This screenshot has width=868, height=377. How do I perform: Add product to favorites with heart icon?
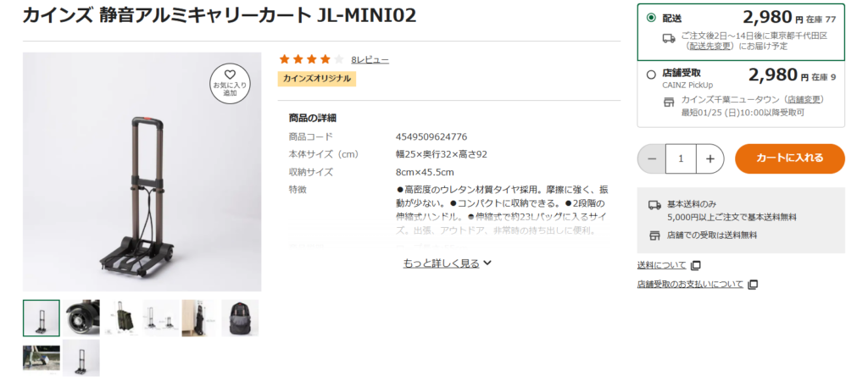pos(230,84)
